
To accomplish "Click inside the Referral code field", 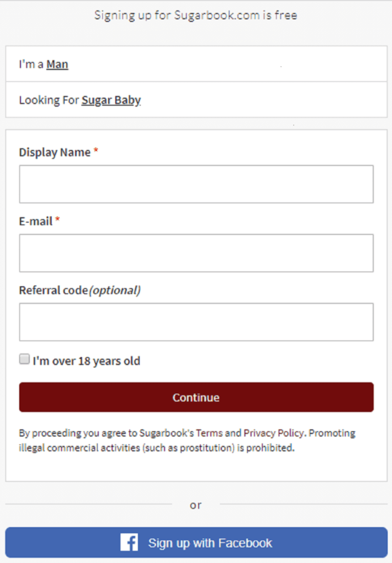I will tap(196, 322).
